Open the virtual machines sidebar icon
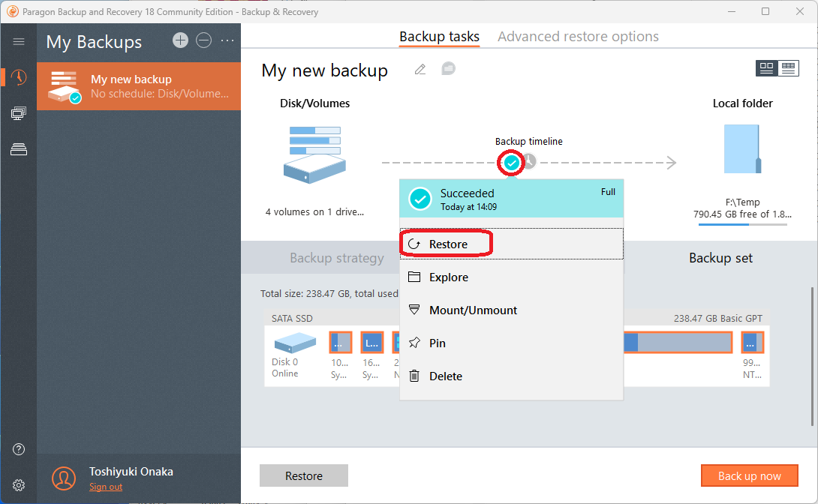 point(18,113)
